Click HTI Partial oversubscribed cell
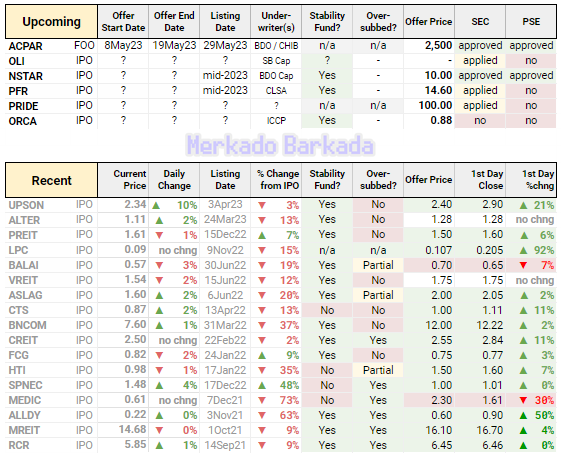The width and height of the screenshot is (561, 456). 378,370
